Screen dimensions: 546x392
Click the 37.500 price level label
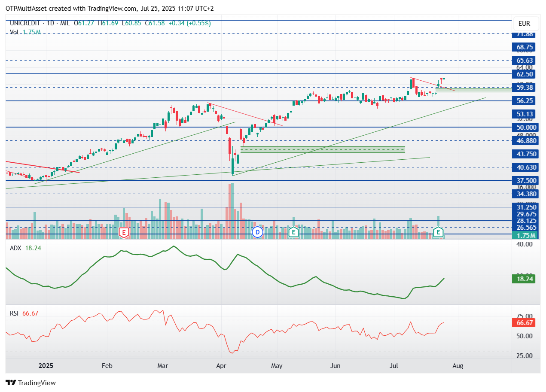[x=526, y=181]
